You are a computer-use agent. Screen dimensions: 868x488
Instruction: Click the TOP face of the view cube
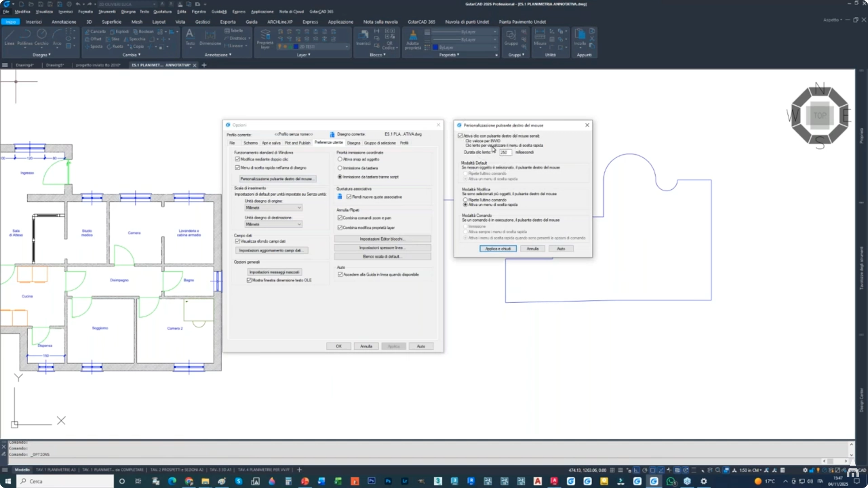coord(820,116)
